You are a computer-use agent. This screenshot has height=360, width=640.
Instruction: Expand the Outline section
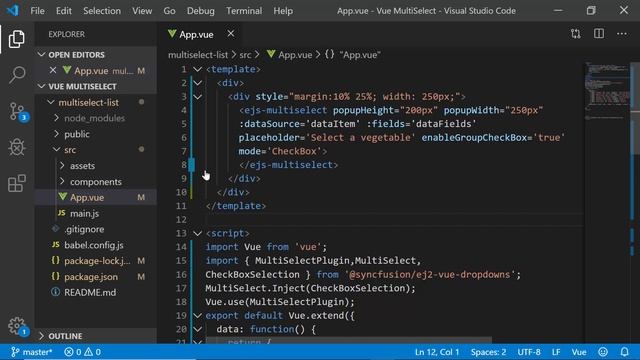(41, 336)
